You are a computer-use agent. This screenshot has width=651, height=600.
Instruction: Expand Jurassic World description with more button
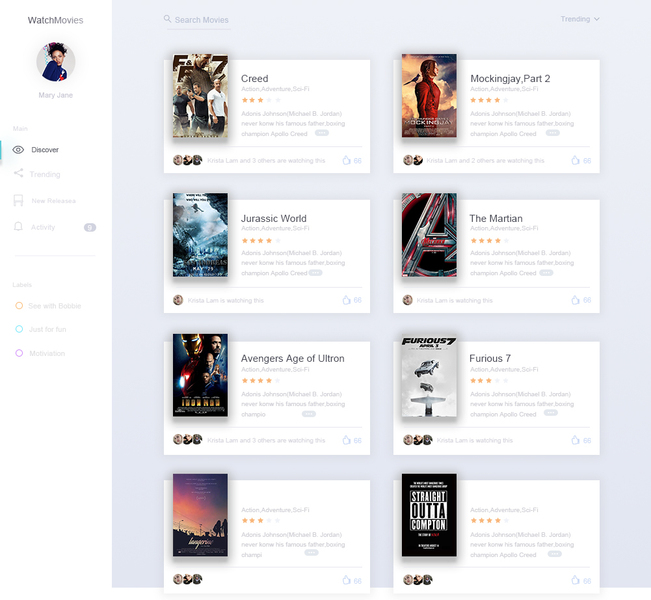coord(315,273)
